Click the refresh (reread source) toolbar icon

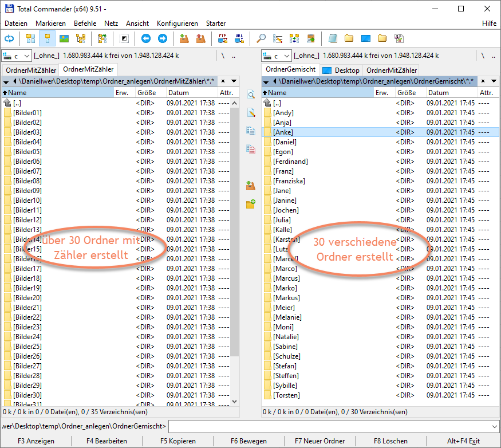coord(9,39)
